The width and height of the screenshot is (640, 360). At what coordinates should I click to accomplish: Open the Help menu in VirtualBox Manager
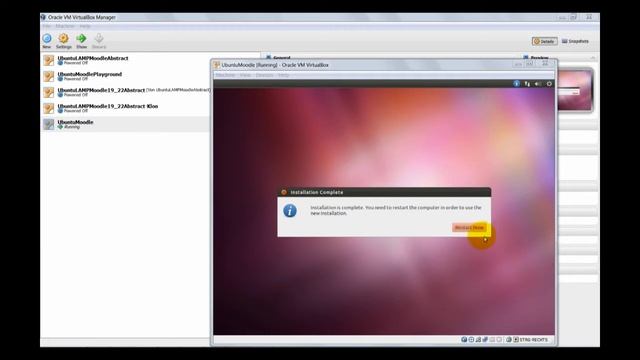click(x=84, y=26)
